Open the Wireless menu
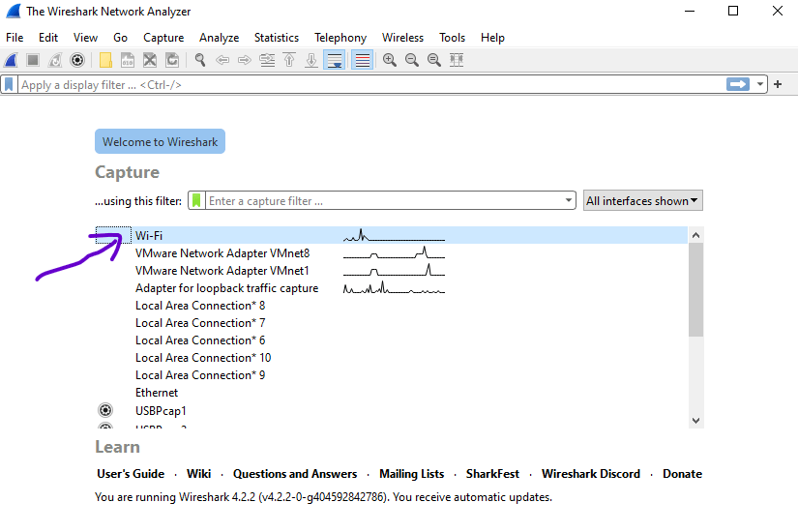Screen dimensions: 798x532 [402, 38]
